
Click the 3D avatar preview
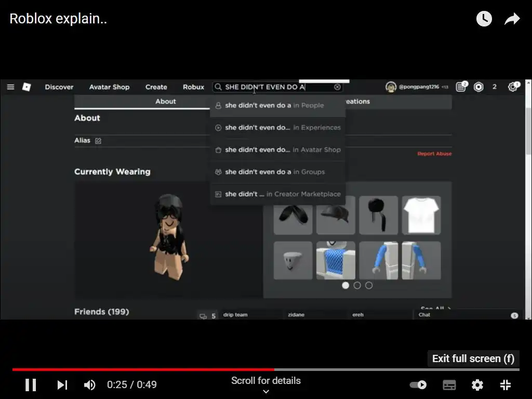coord(169,237)
